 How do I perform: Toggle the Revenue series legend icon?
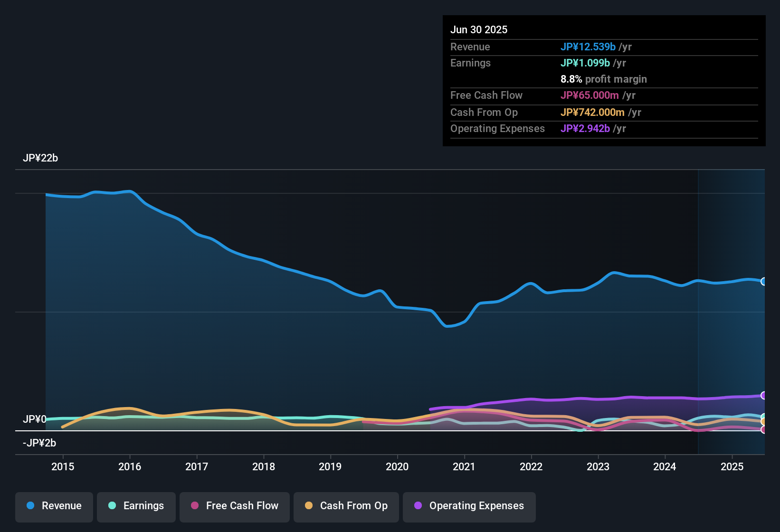[30, 506]
